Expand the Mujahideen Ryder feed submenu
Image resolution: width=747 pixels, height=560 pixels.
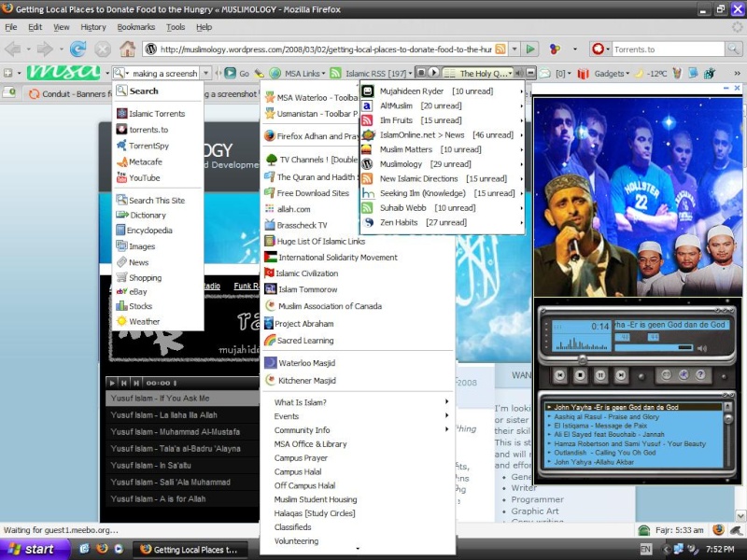click(x=443, y=91)
